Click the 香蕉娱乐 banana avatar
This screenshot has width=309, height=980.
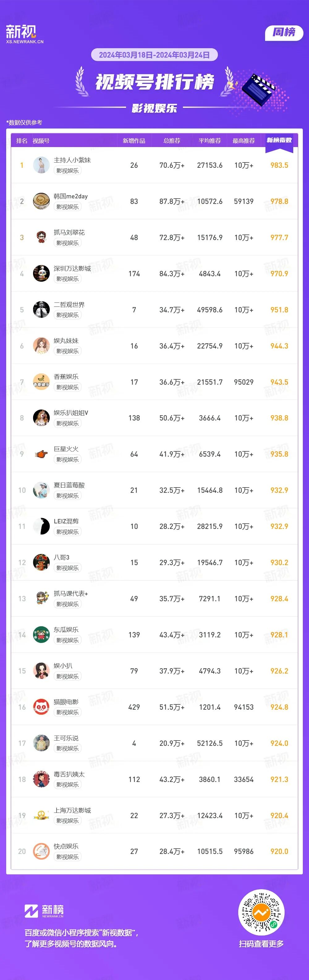coord(41,382)
